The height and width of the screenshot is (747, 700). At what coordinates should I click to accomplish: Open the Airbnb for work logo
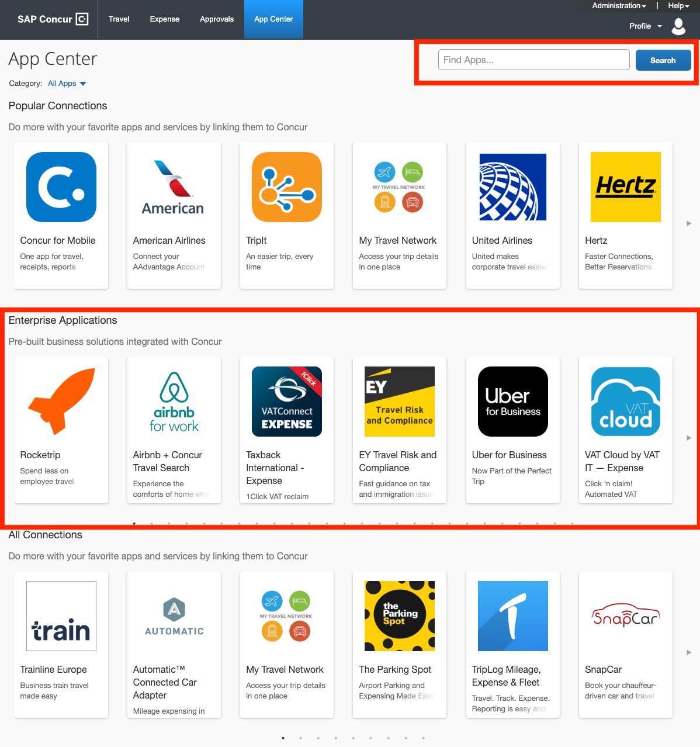click(x=174, y=402)
